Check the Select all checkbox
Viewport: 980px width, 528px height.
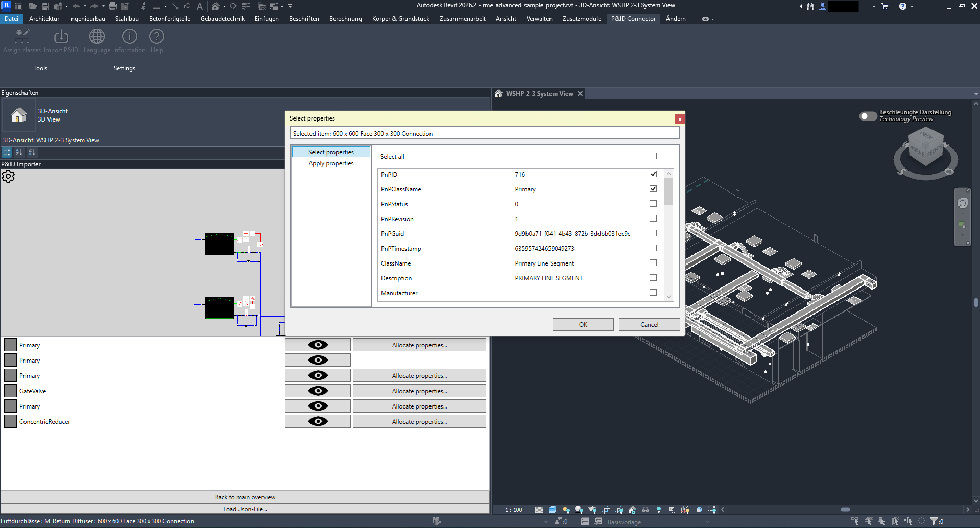click(x=653, y=156)
